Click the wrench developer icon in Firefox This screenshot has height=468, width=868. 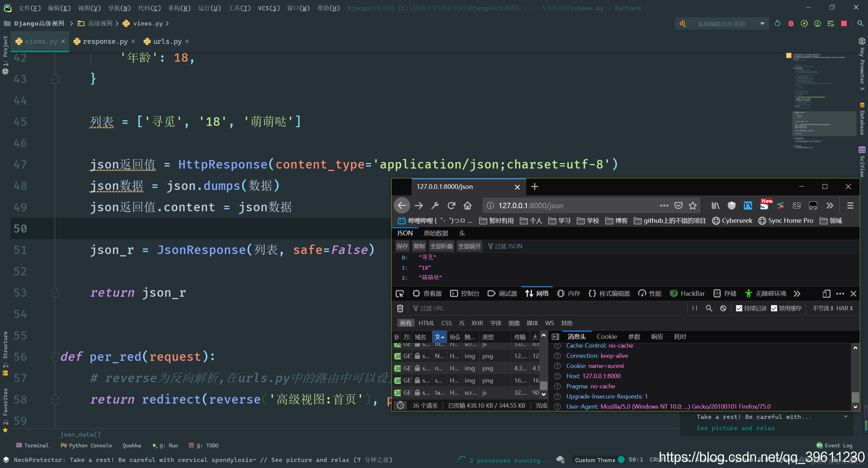[435, 206]
